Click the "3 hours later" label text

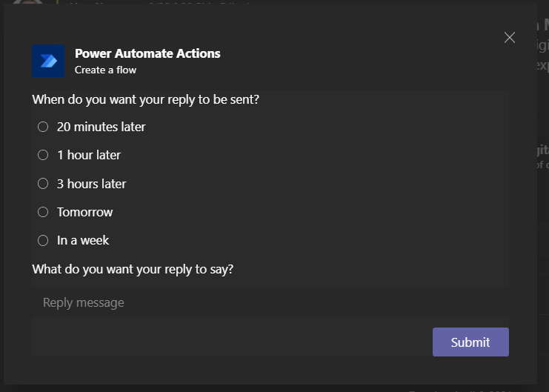91,184
